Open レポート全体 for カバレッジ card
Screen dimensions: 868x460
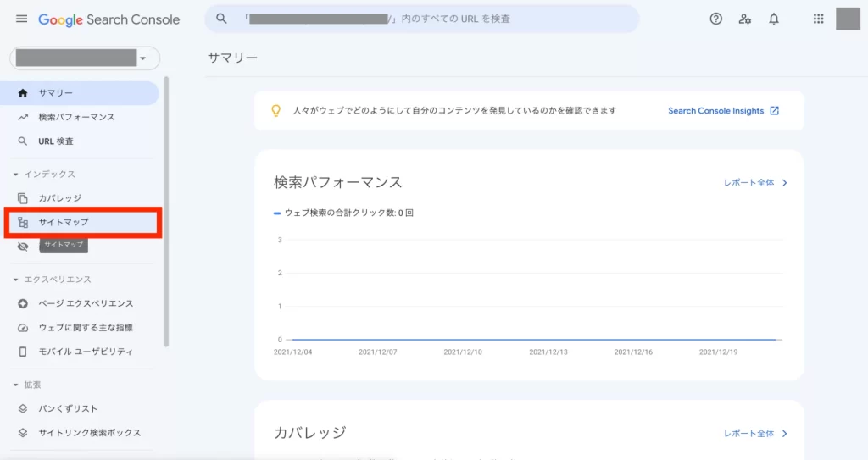[x=755, y=434]
